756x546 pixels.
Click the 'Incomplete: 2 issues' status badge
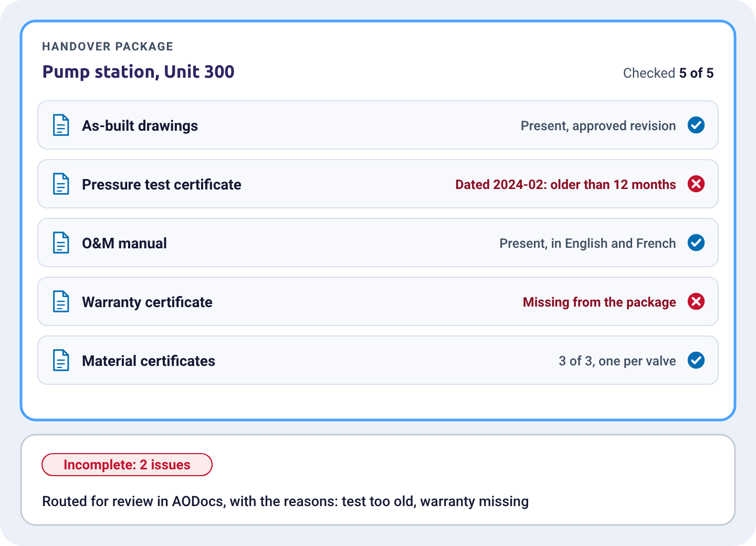[127, 465]
